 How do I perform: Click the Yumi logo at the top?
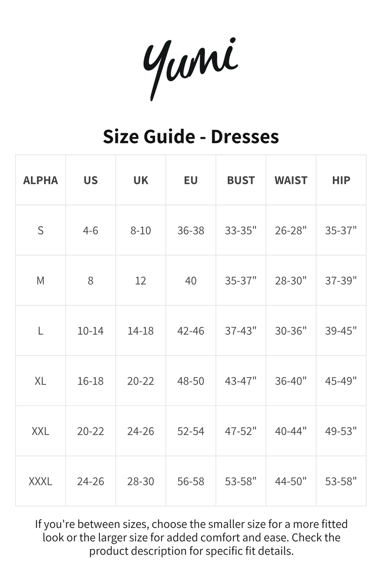click(191, 68)
